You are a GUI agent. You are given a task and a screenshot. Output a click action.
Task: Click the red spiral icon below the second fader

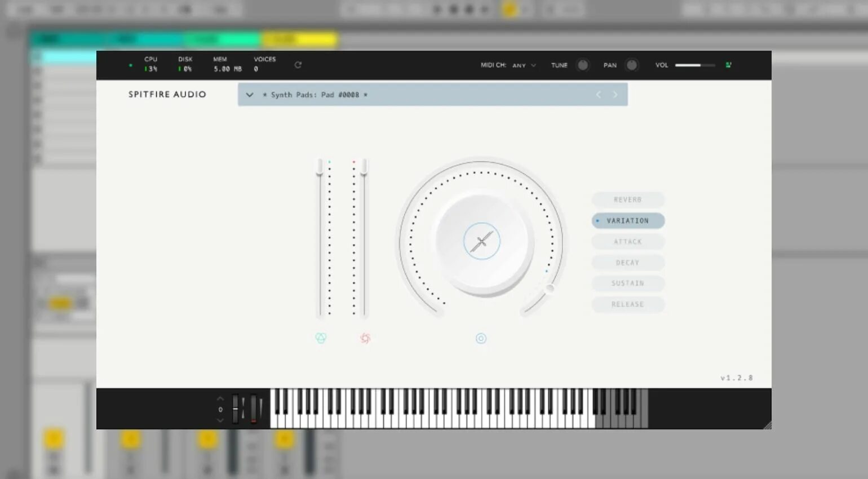tap(365, 338)
